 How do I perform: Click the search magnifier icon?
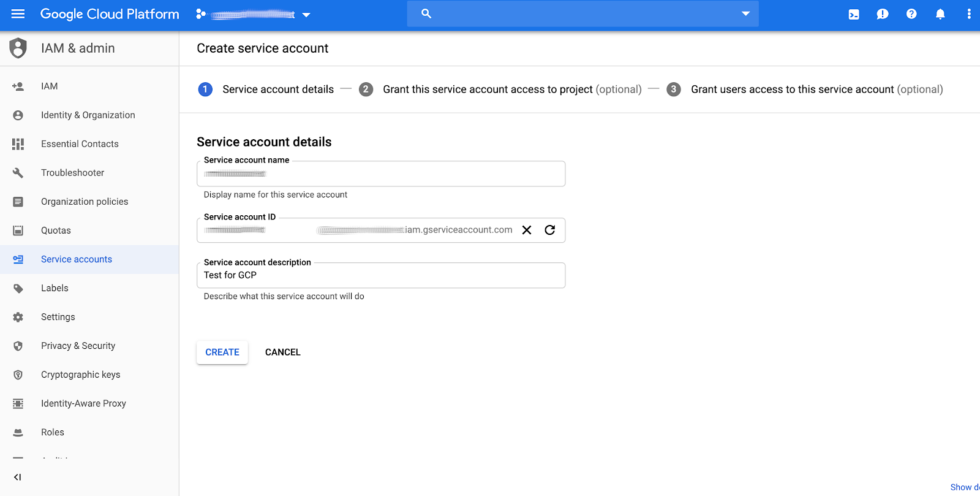(426, 13)
